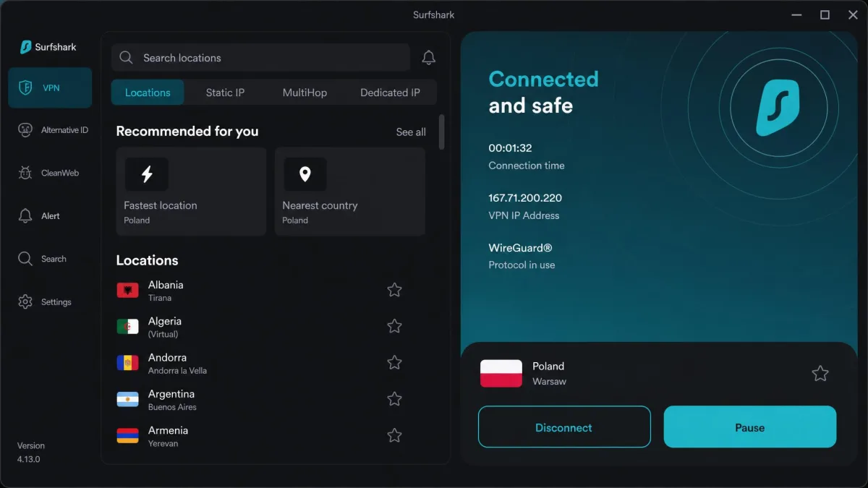Click the lightning bolt Fastest location icon

[147, 174]
